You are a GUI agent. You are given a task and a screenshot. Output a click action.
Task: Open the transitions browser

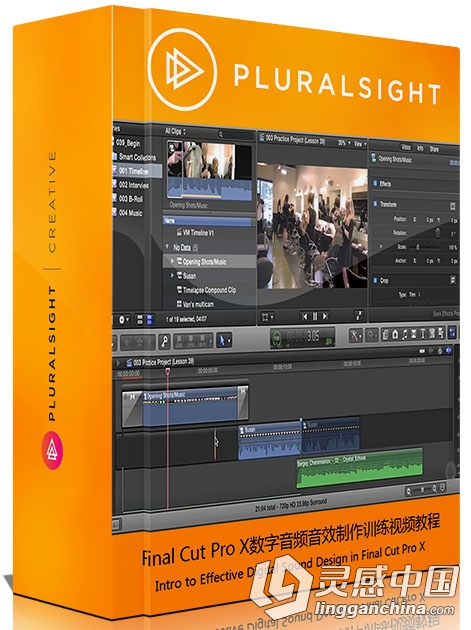click(414, 333)
